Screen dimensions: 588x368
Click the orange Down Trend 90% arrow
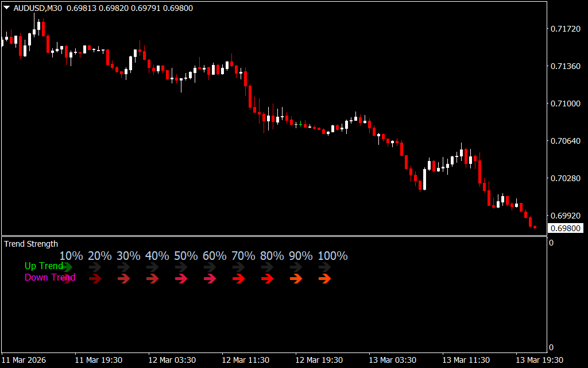point(296,279)
